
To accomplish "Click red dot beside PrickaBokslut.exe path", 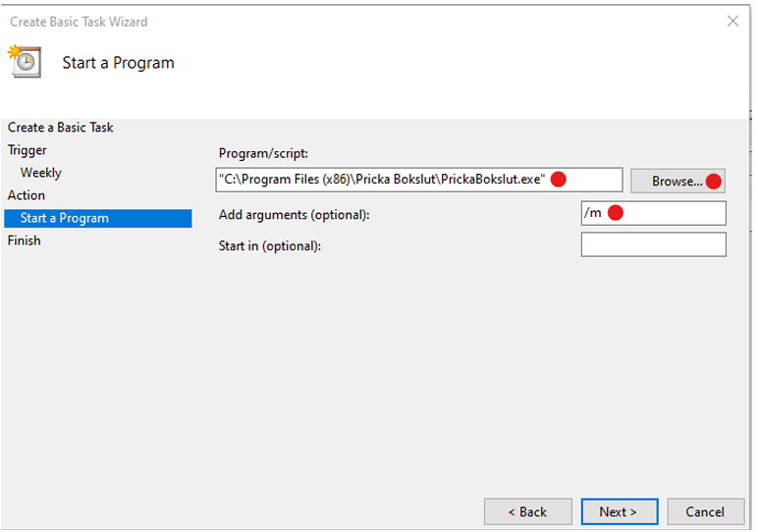I will coord(559,180).
